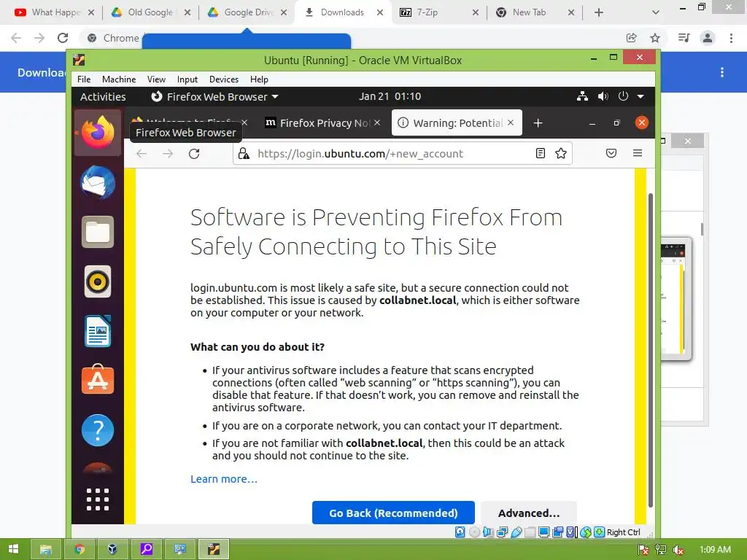
Task: Open Firefox Web Browser app menu dropdown
Action: (x=215, y=97)
